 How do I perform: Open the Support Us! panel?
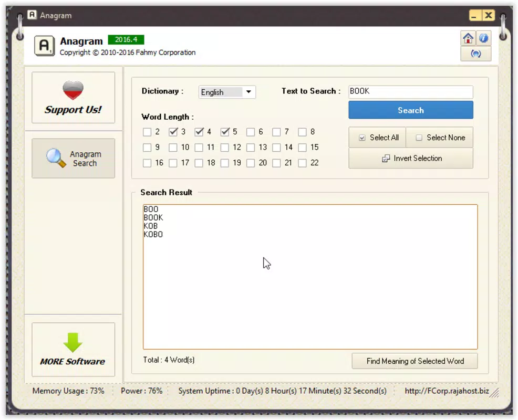(x=74, y=98)
